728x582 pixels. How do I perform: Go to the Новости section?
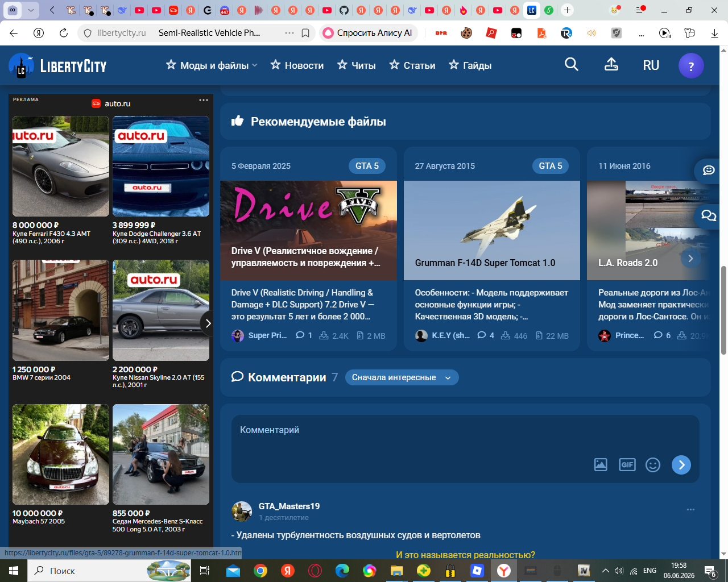pos(297,65)
